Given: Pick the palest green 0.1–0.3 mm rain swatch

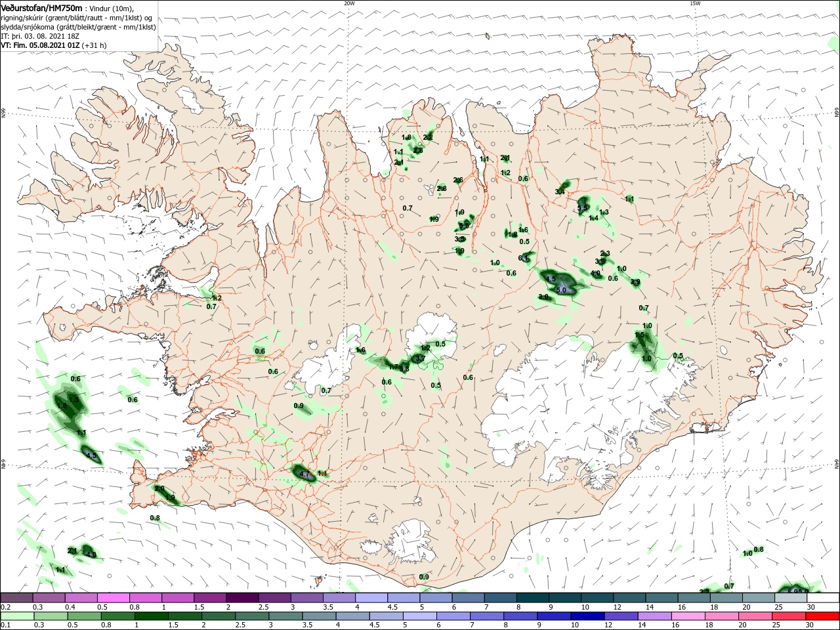Looking at the screenshot, I should pos(17,616).
